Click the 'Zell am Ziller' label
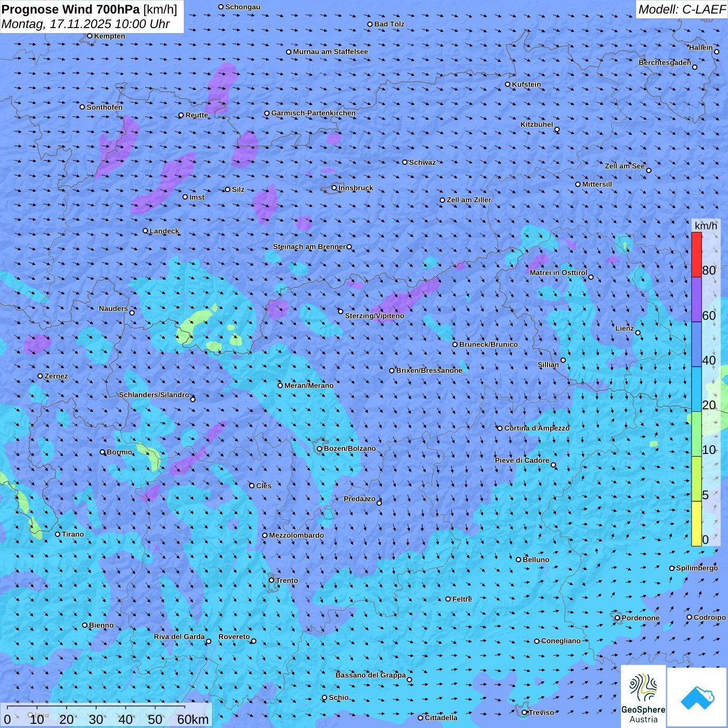The height and width of the screenshot is (728, 728). pyautogui.click(x=469, y=200)
